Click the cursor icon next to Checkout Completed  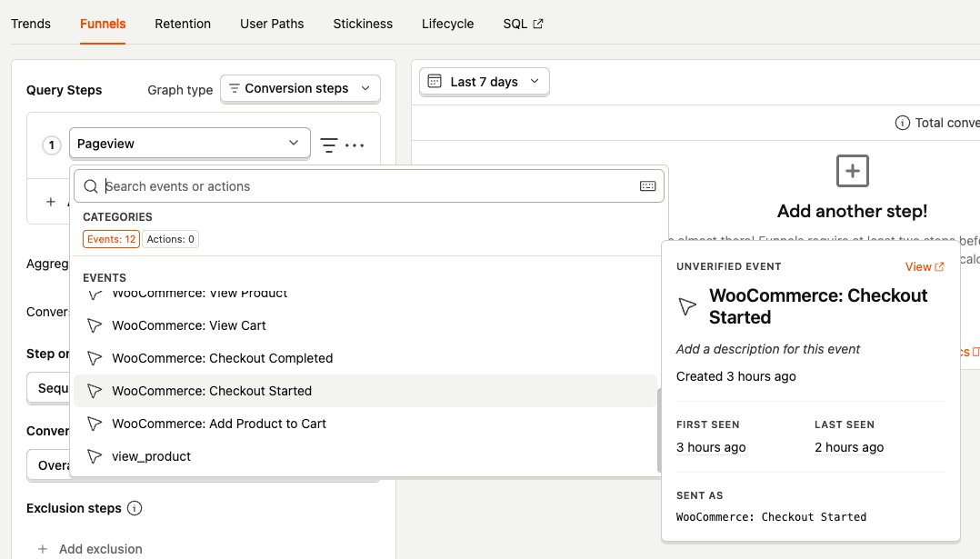(95, 358)
